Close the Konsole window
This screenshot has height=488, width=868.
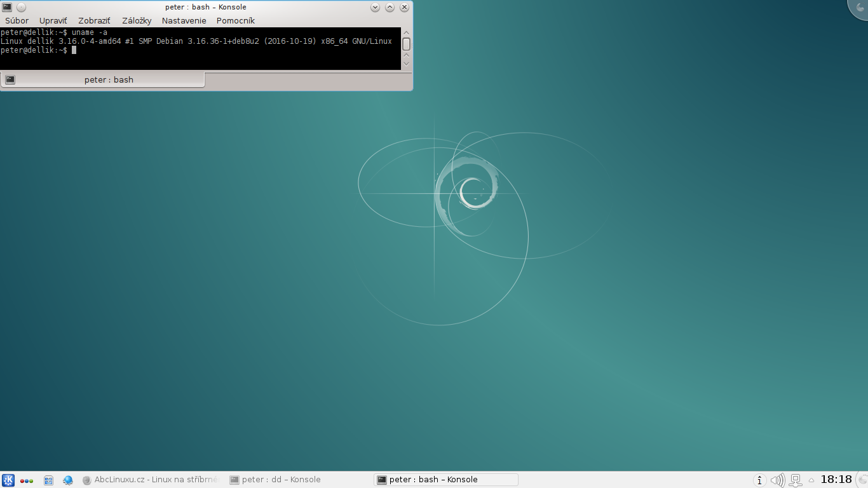tap(404, 7)
